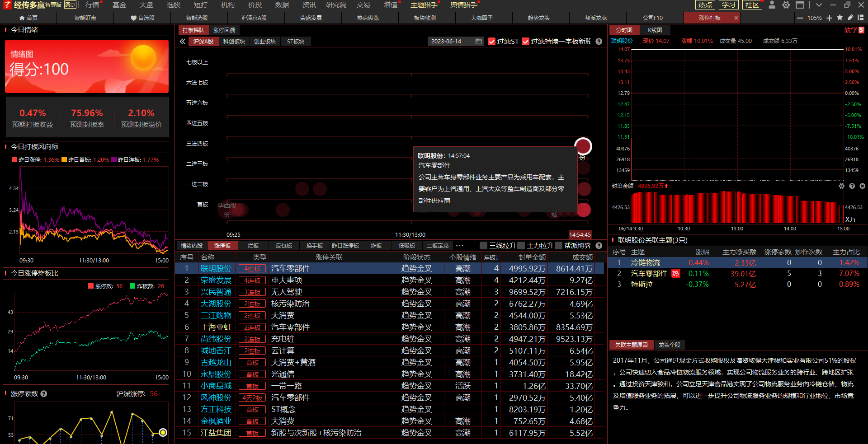Enable 主力拉升 checkbox
868x444 pixels.
[521, 246]
